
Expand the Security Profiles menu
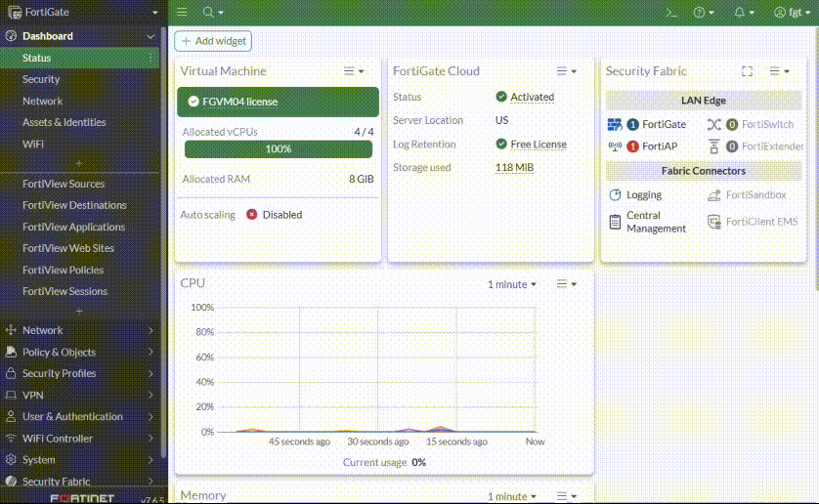[79, 373]
